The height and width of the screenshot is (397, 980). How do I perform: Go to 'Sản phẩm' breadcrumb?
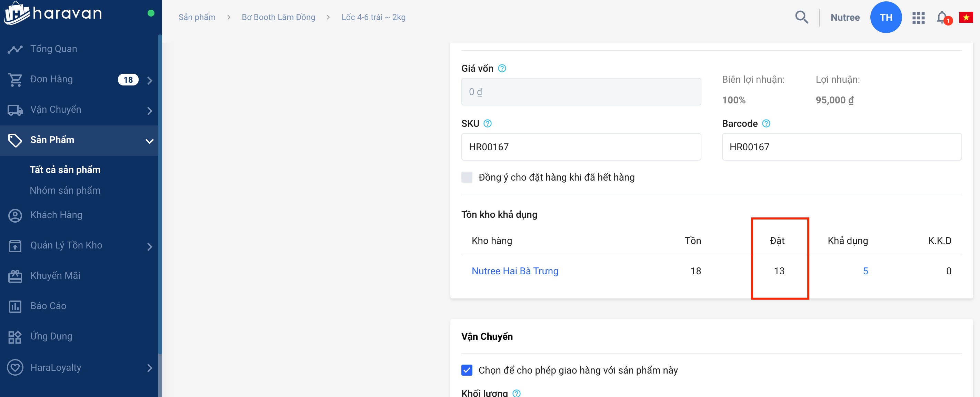click(197, 17)
